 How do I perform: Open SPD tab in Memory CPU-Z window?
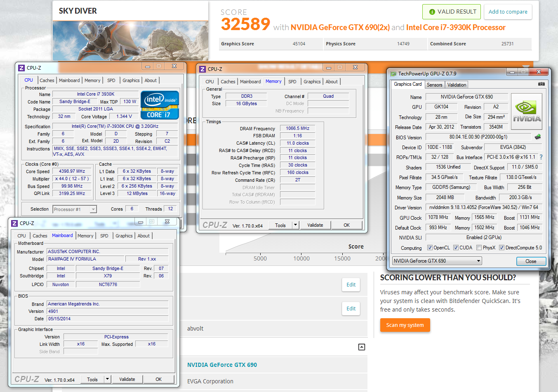coord(292,82)
